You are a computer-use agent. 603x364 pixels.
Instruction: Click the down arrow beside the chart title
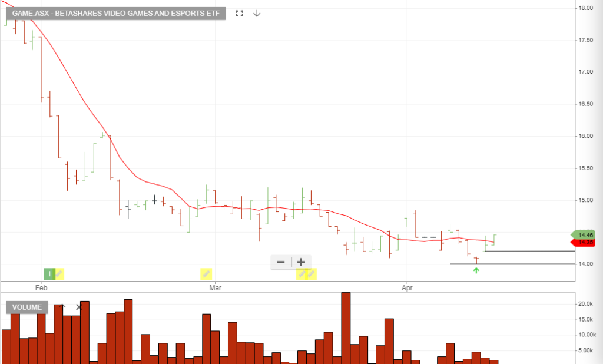(x=257, y=14)
